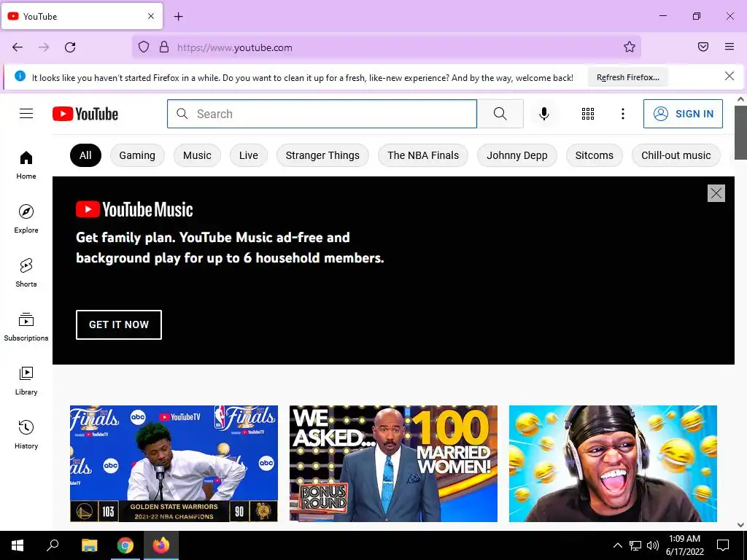The image size is (747, 560).
Task: Close the YouTube browser tab
Action: (x=151, y=16)
